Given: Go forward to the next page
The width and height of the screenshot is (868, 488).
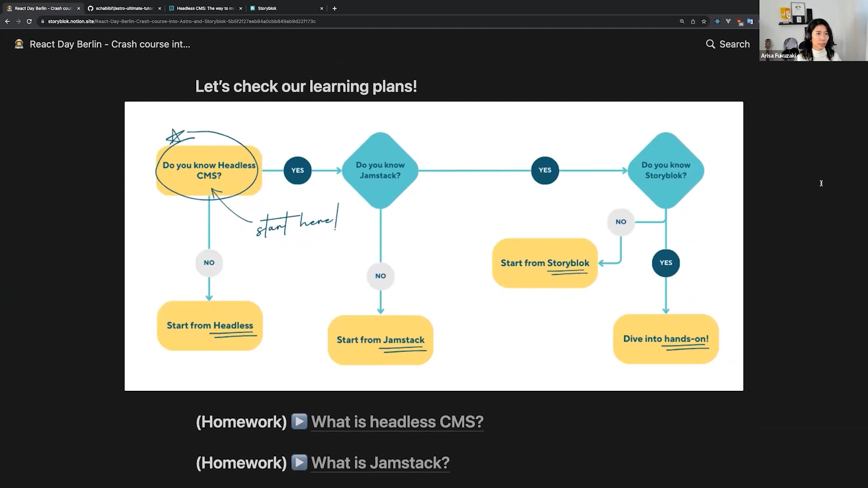Looking at the screenshot, I should point(18,21).
